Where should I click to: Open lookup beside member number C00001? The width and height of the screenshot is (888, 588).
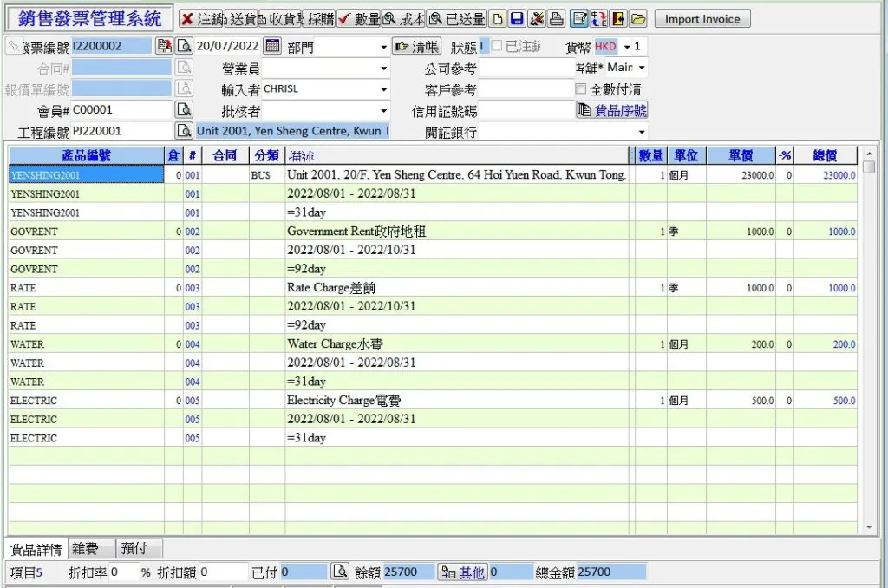[184, 110]
